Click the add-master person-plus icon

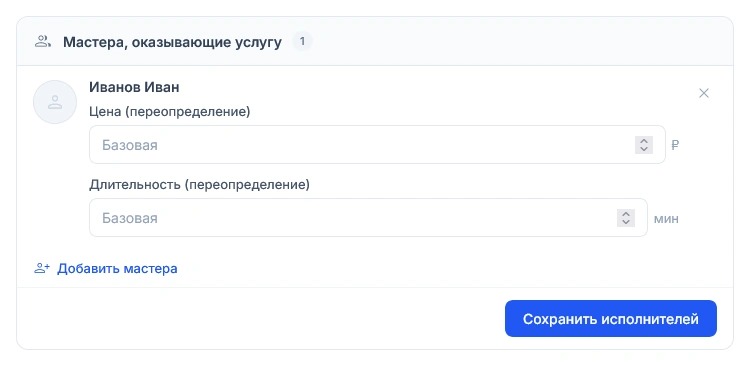pyautogui.click(x=42, y=268)
